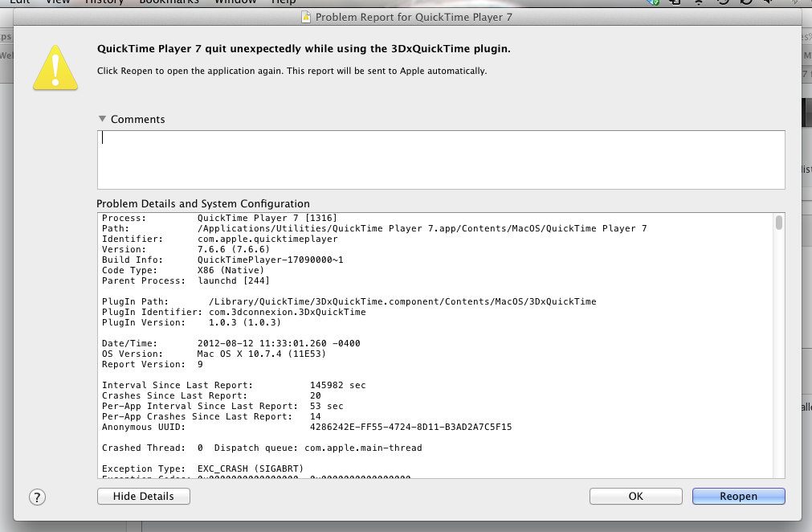Screen dimensions: 812x532
Task: Click the 'Identifier: com.apple.quicktimeplayer' line
Action: click(x=219, y=239)
